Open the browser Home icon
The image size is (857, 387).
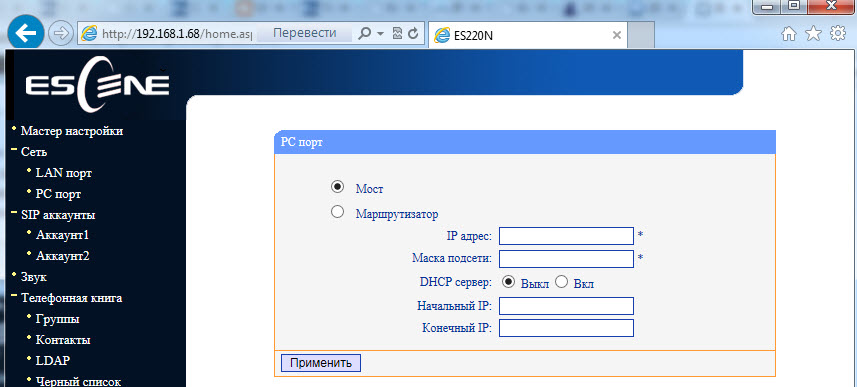(x=789, y=34)
